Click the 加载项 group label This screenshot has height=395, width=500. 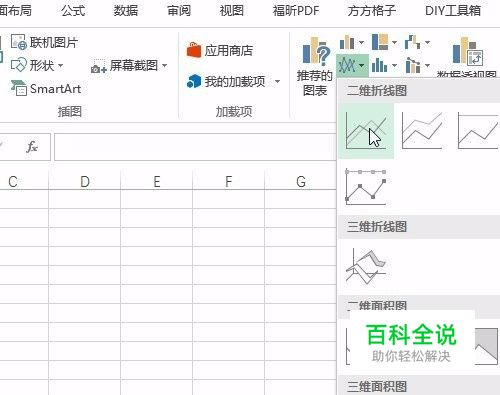click(x=234, y=111)
